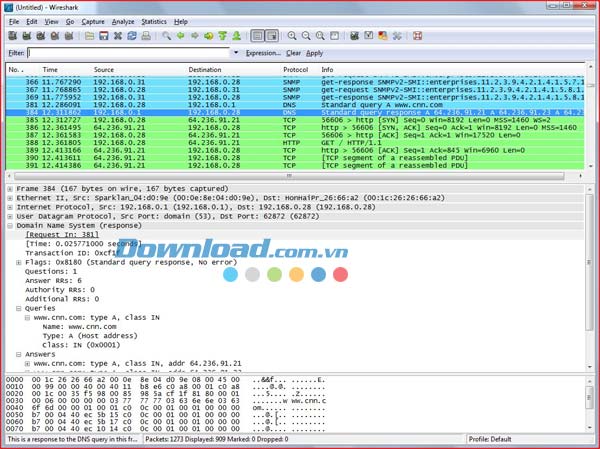Open a capture file folder icon

coord(90,36)
